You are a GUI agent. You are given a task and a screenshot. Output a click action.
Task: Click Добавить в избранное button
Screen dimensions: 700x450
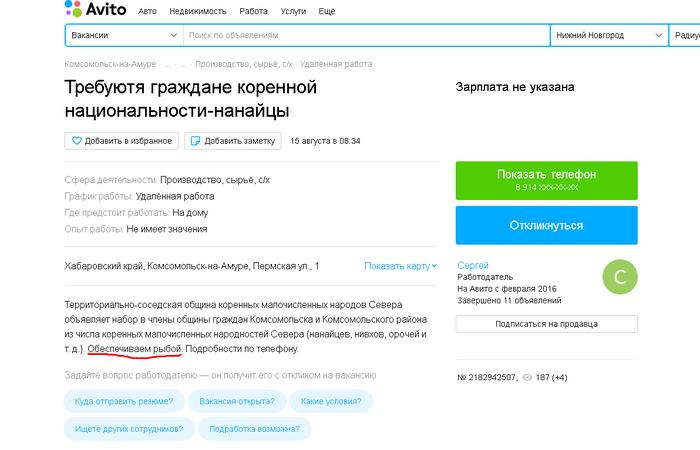coord(121,141)
